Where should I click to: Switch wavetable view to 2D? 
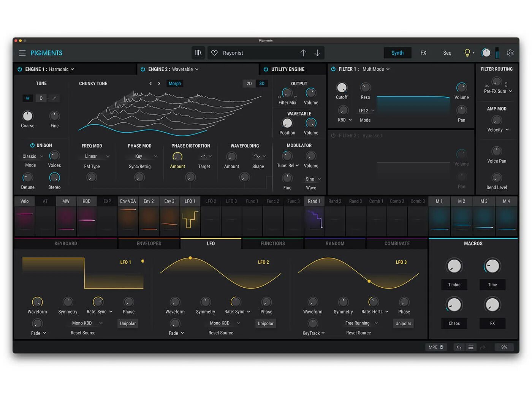click(249, 84)
